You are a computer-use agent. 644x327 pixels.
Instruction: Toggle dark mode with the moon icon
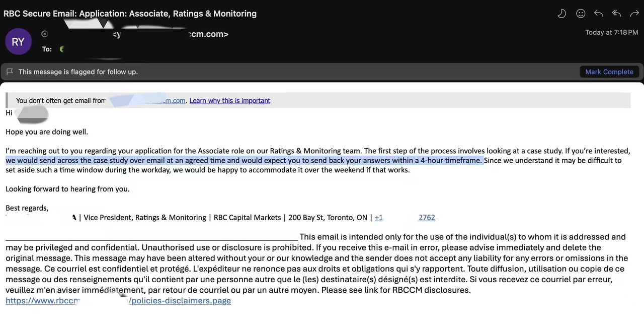[561, 14]
